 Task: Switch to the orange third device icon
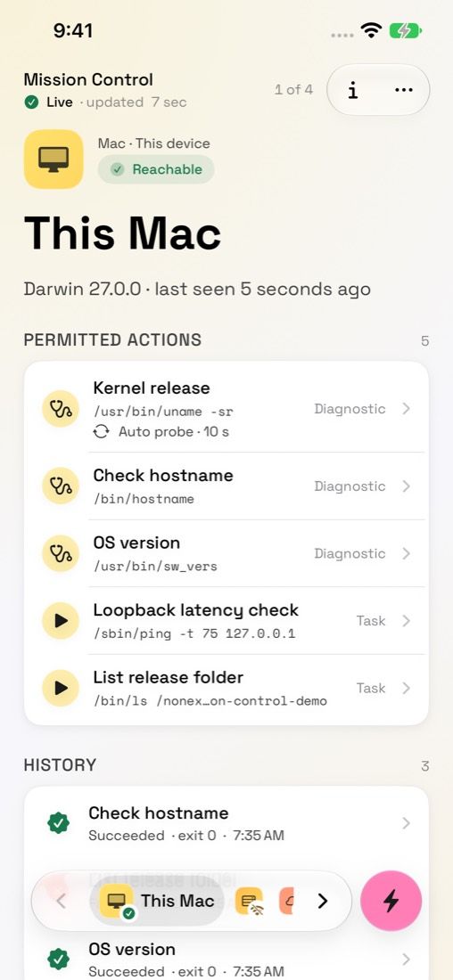(286, 901)
